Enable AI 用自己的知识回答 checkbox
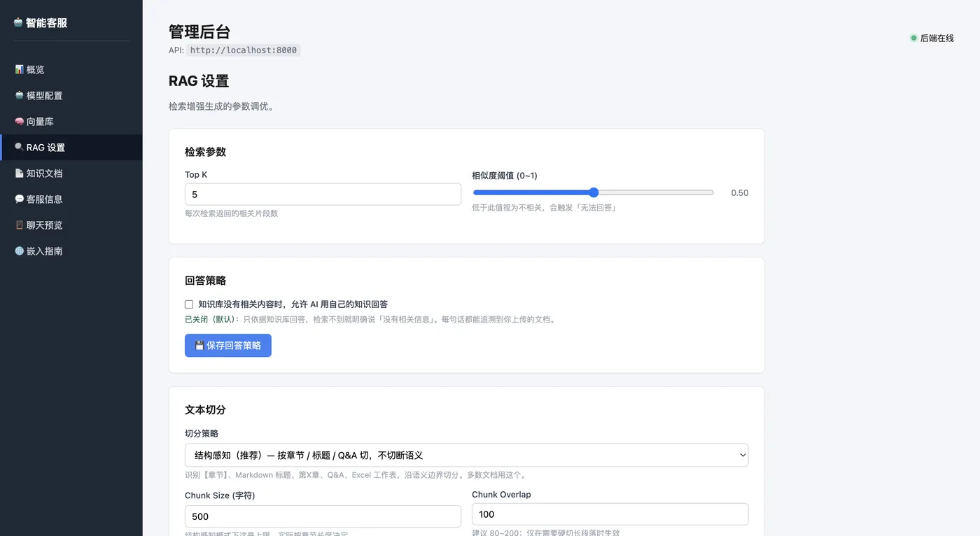980x536 pixels. tap(189, 304)
